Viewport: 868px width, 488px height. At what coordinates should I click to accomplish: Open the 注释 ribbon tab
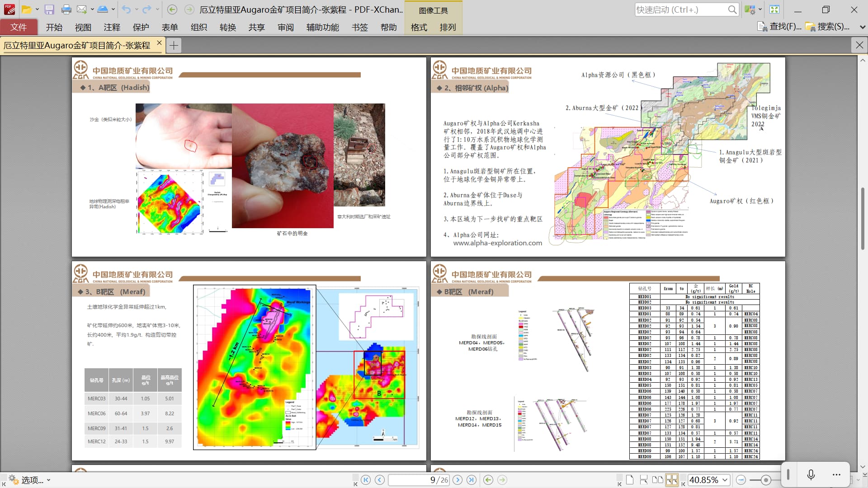112,28
